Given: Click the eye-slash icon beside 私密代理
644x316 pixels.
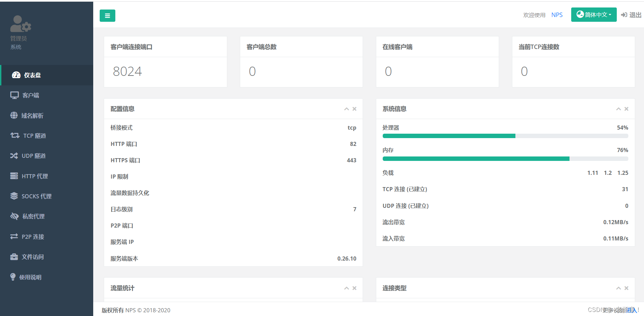Looking at the screenshot, I should (x=14, y=216).
